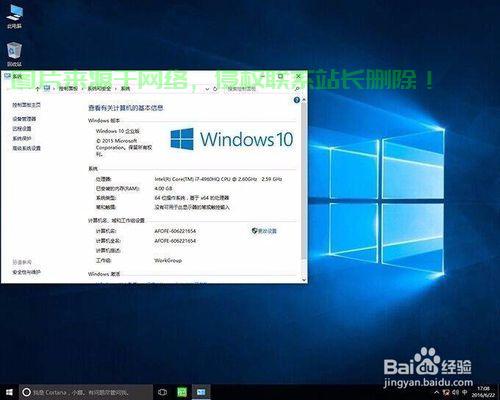The width and height of the screenshot is (500, 400).
Task: Open the Recycle Bin desktop icon
Action: pos(14,54)
